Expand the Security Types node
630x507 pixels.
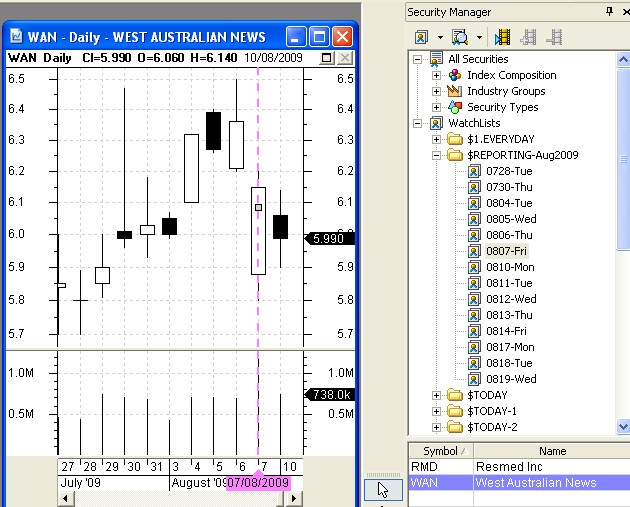436,107
